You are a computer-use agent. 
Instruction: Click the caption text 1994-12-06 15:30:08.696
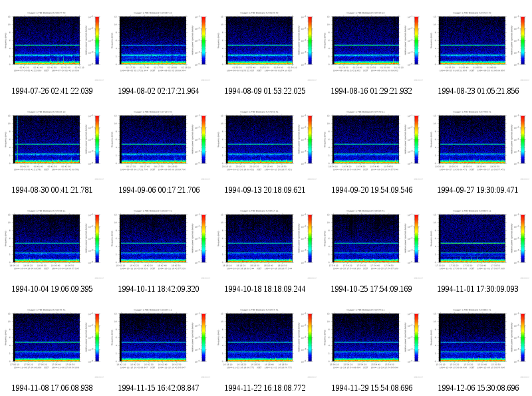coord(478,388)
